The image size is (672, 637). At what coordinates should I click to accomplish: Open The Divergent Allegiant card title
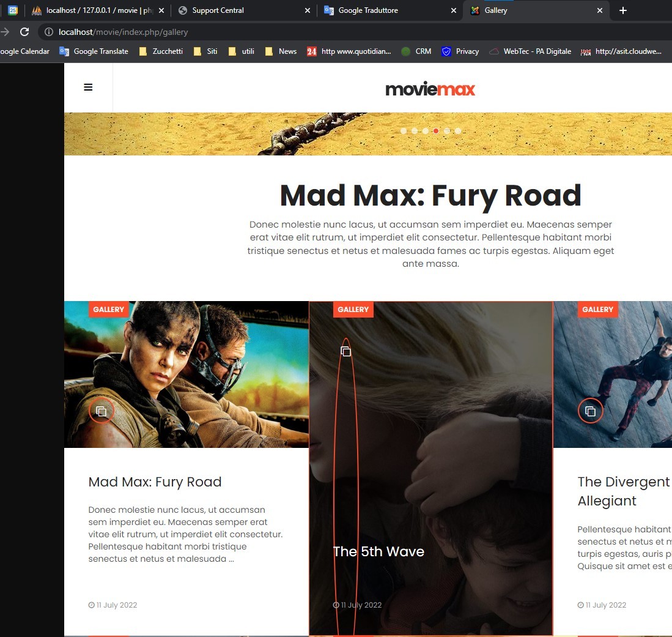tap(624, 491)
